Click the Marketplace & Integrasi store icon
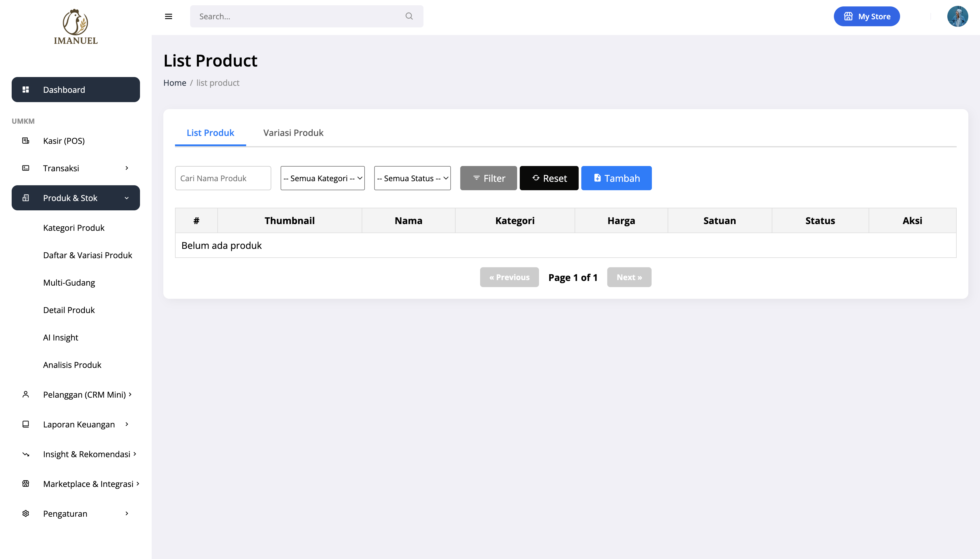This screenshot has width=980, height=559. pyautogui.click(x=26, y=484)
